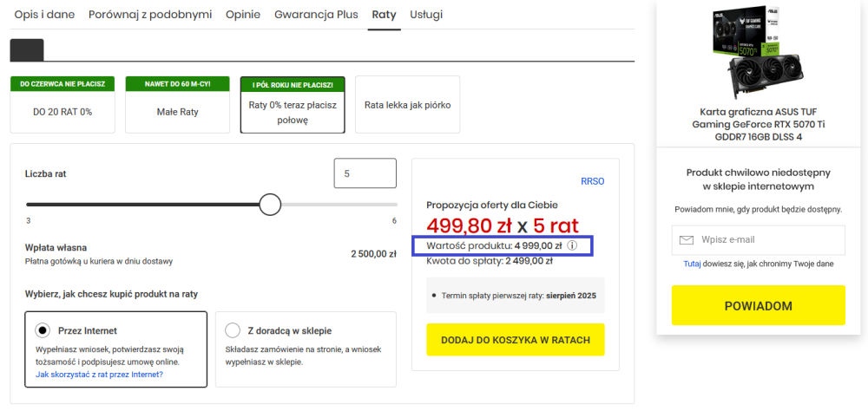Choose the Małe Raty installment offer
The height and width of the screenshot is (411, 868).
pyautogui.click(x=177, y=105)
